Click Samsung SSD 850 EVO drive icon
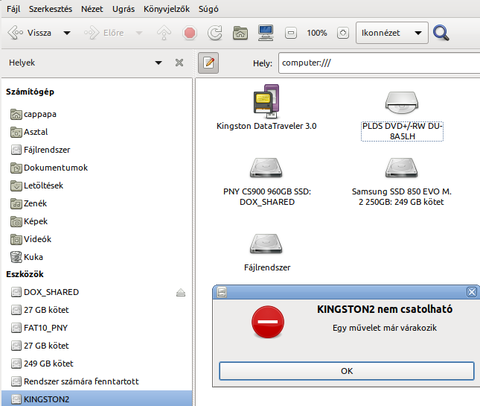The width and height of the screenshot is (480, 406). pyautogui.click(x=402, y=168)
